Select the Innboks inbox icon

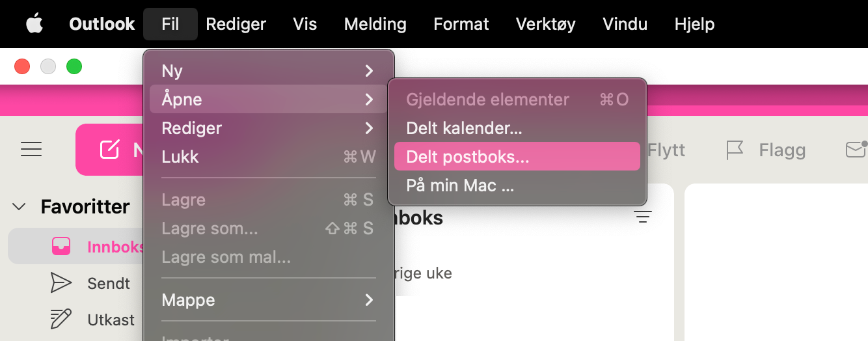[x=61, y=246]
